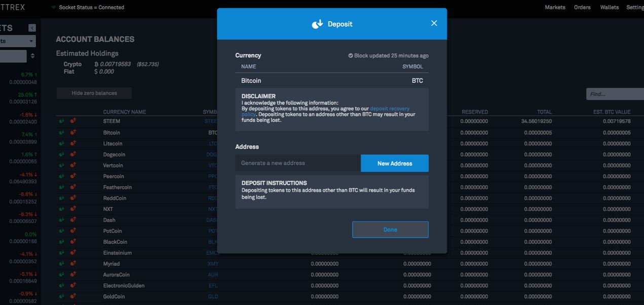Click the BTC symbol in Deposit dialog

[x=418, y=81]
